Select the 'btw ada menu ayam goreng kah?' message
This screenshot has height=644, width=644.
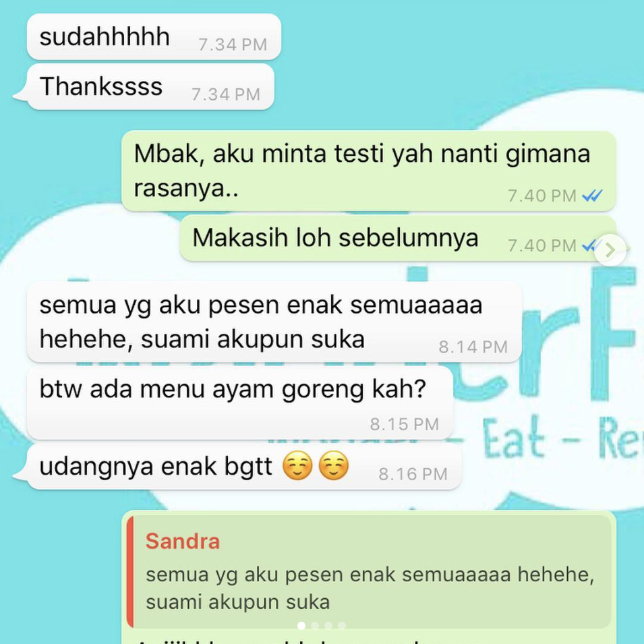pyautogui.click(x=240, y=403)
